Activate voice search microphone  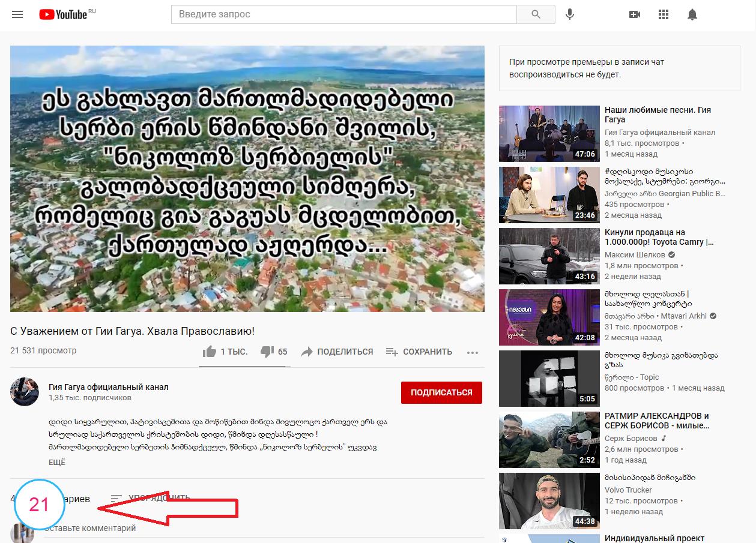pyautogui.click(x=570, y=14)
